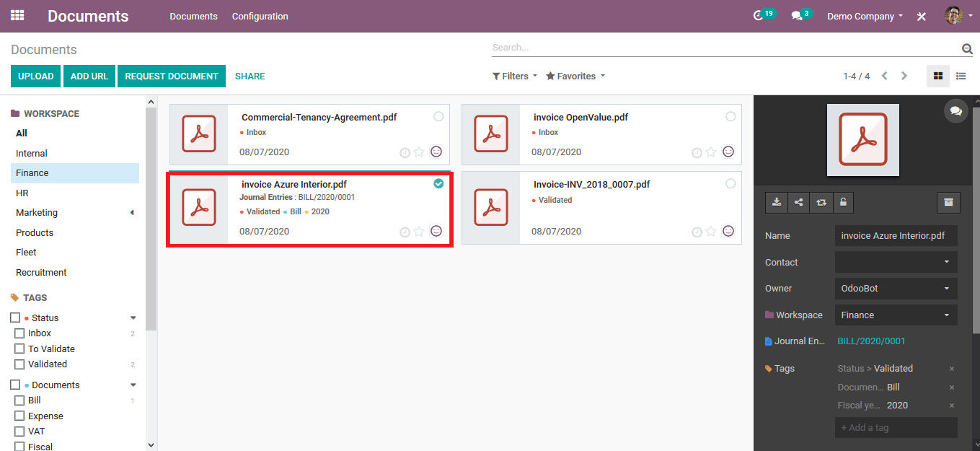
Task: Star the Commercial-Tenancy-Agreement.pdf card
Action: tap(419, 152)
